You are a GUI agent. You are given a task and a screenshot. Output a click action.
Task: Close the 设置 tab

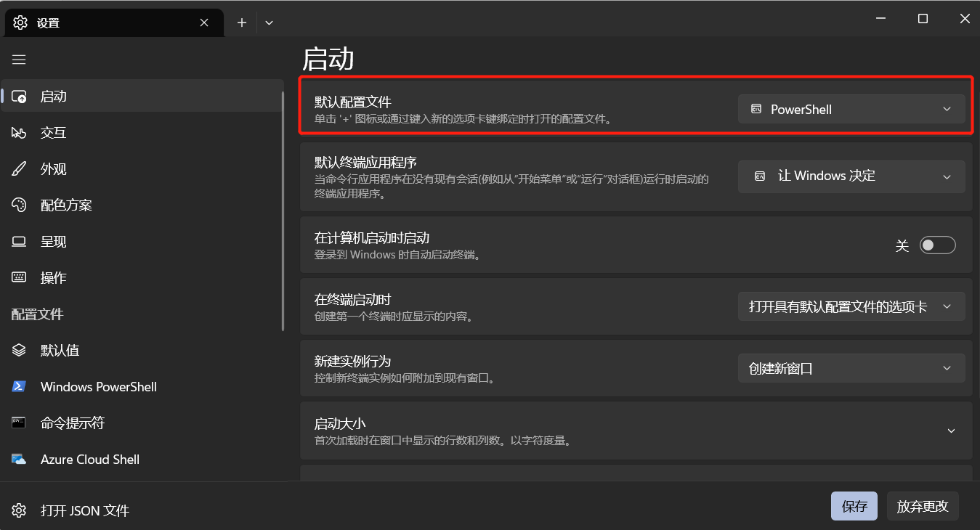tap(204, 23)
